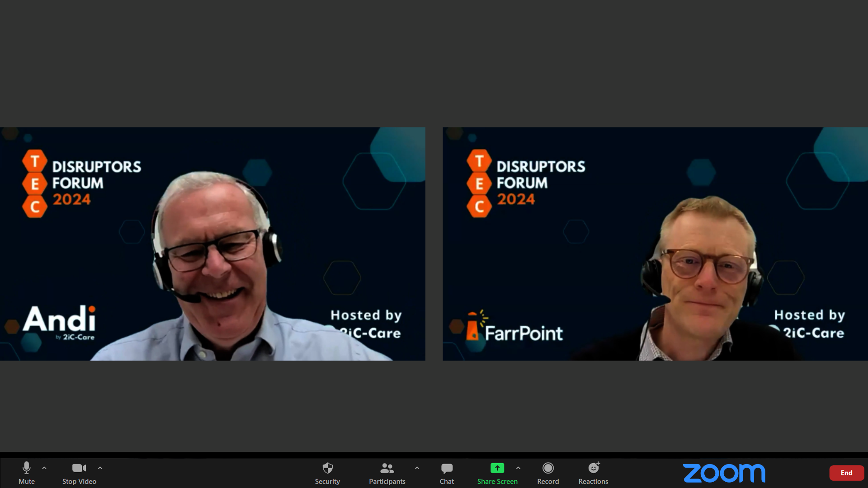Select the Andi participant video tile
Image resolution: width=868 pixels, height=488 pixels.
(x=212, y=244)
